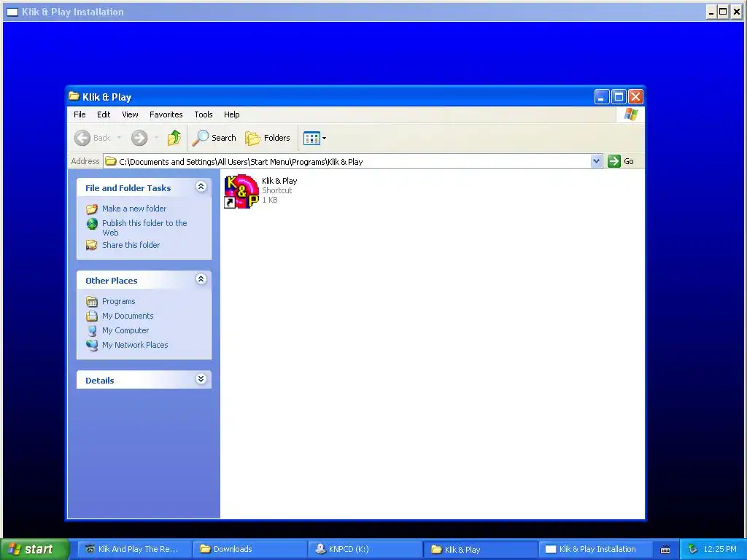747x560 pixels.
Task: Click the folder icon in Explorer title bar
Action: tap(74, 96)
